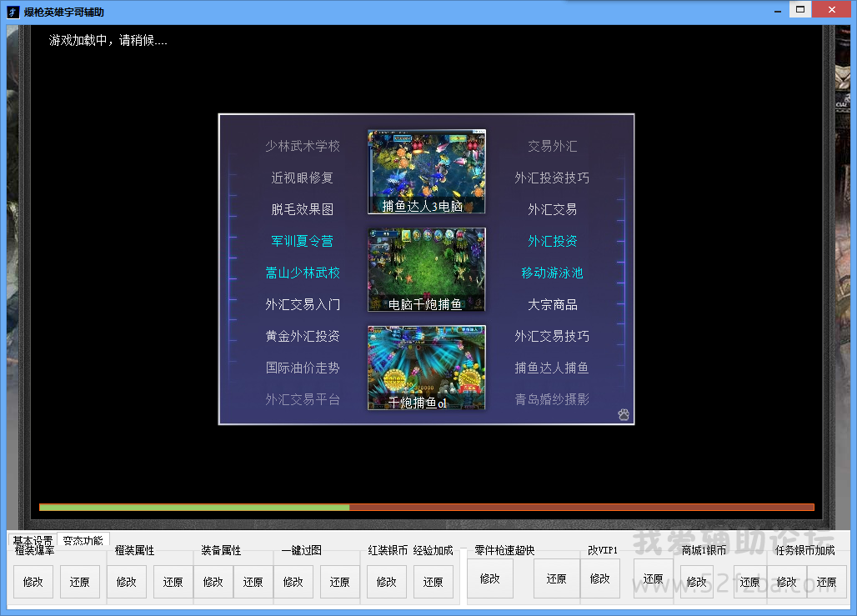Open the 捕鱼达人捕鱼 ad link
The height and width of the screenshot is (616, 857).
coord(552,368)
